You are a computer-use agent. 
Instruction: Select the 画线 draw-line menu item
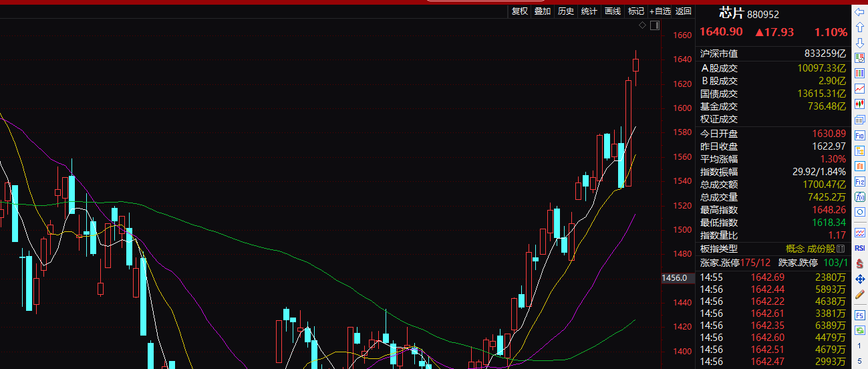point(612,11)
